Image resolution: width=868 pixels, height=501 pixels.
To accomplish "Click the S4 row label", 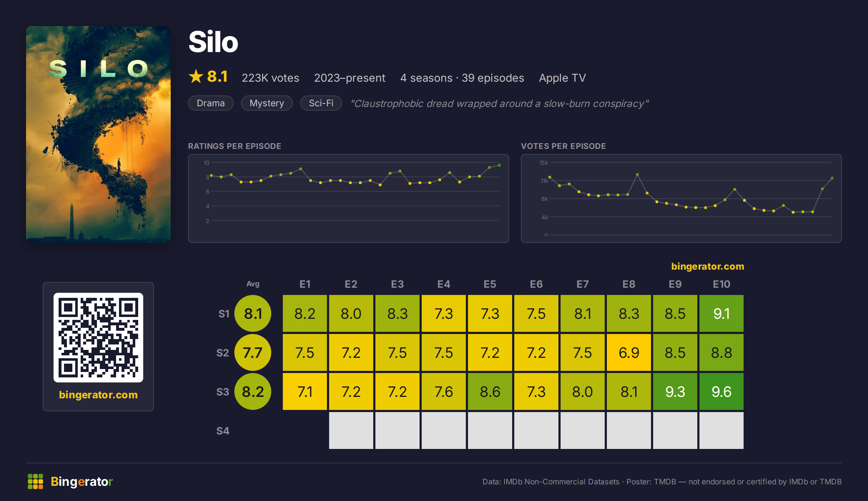I will pyautogui.click(x=223, y=431).
